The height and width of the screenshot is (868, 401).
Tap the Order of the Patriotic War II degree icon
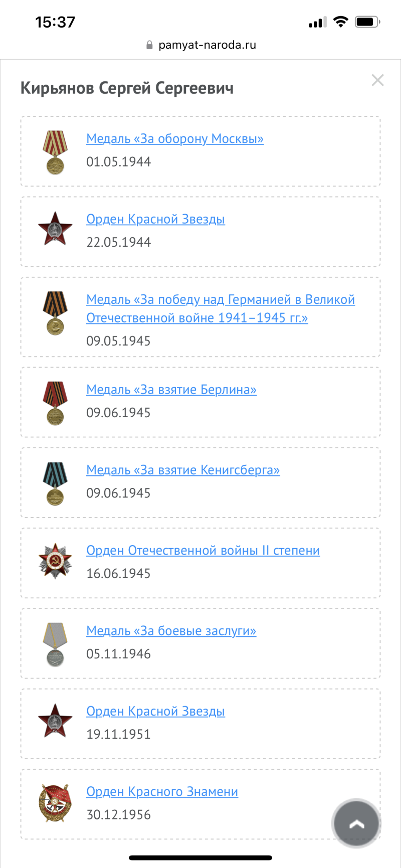pyautogui.click(x=55, y=561)
